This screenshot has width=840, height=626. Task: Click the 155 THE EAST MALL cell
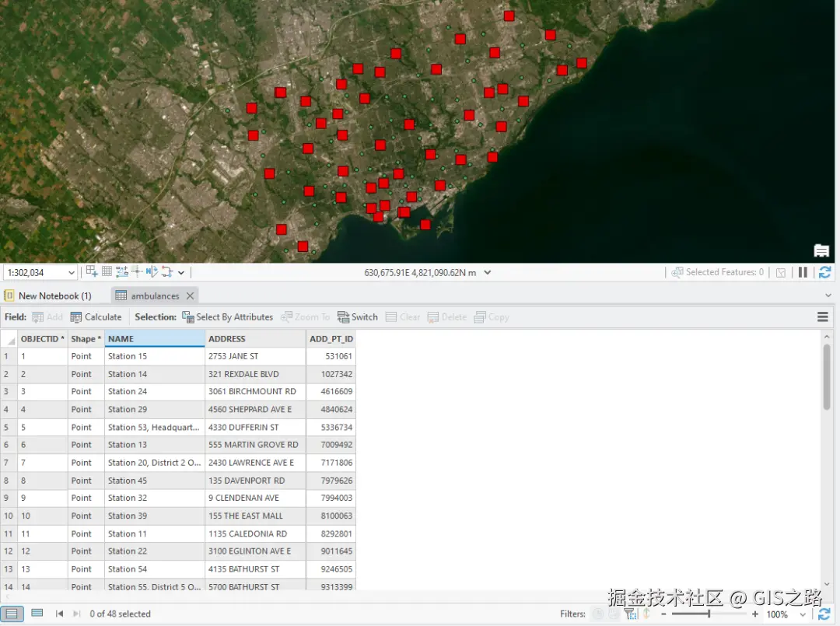[256, 516]
